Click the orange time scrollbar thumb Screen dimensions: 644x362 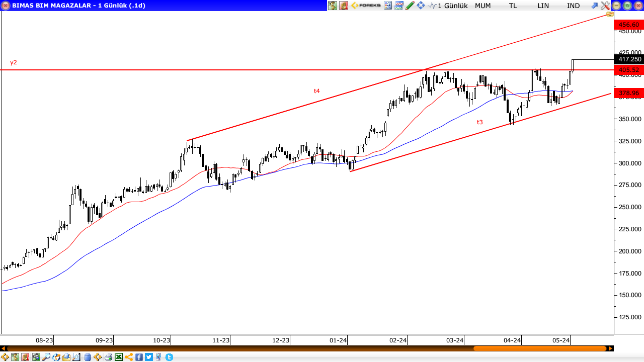(x=540, y=348)
